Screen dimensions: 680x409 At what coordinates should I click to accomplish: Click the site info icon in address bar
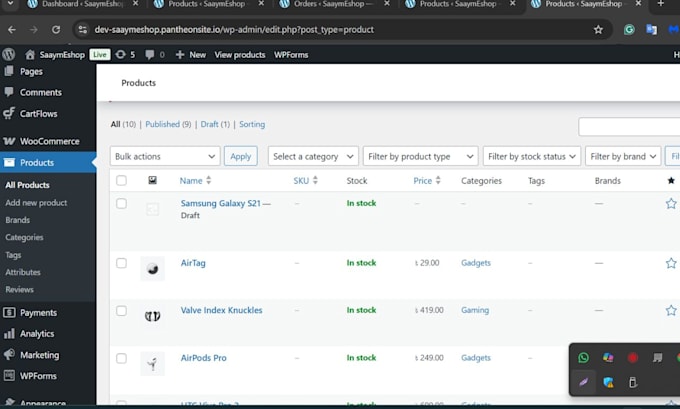[82, 29]
